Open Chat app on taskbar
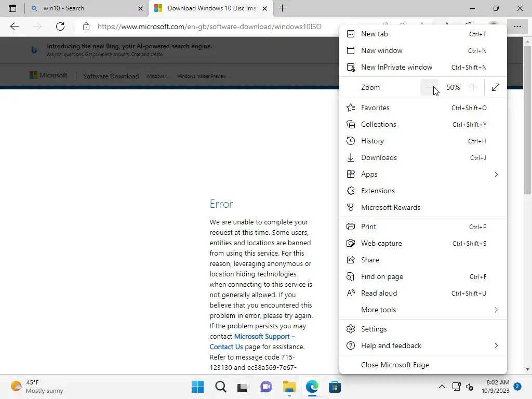Screen dimensions: 532x399 (266, 387)
